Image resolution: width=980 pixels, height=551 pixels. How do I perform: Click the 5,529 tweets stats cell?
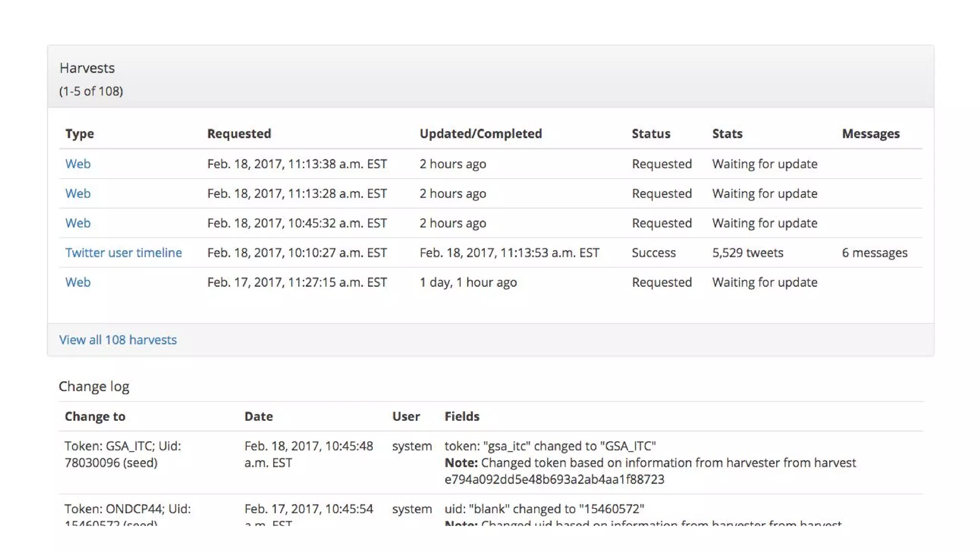point(747,253)
